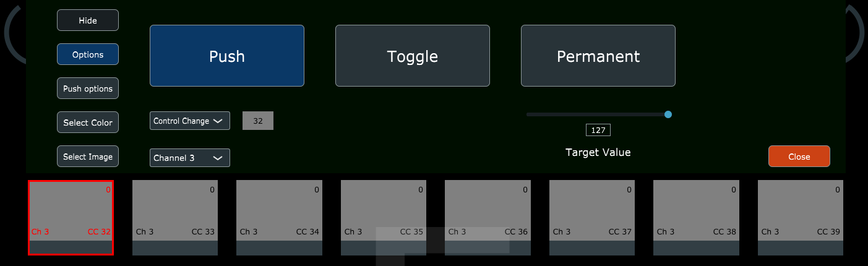This screenshot has height=266, width=868.
Task: Click the Select Image button
Action: [88, 157]
